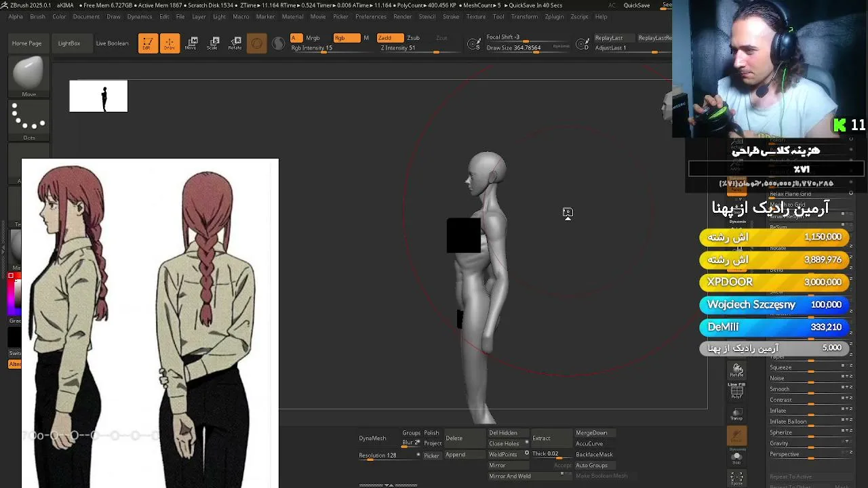This screenshot has width=868, height=488.
Task: Toggle BackfaceMask option
Action: pyautogui.click(x=594, y=455)
